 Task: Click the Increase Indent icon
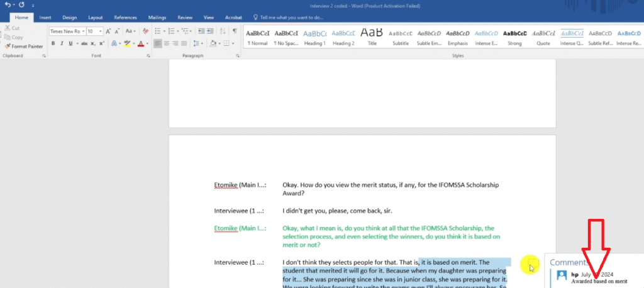[x=210, y=31]
